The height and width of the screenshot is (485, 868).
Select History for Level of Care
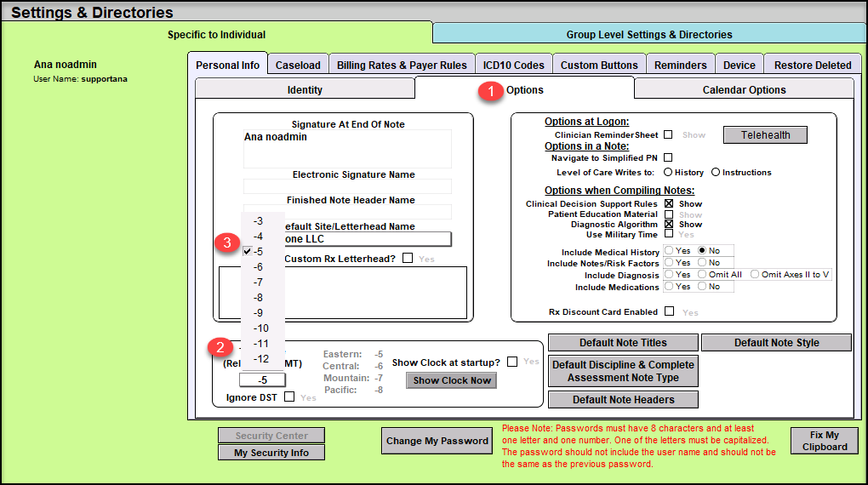tap(669, 173)
